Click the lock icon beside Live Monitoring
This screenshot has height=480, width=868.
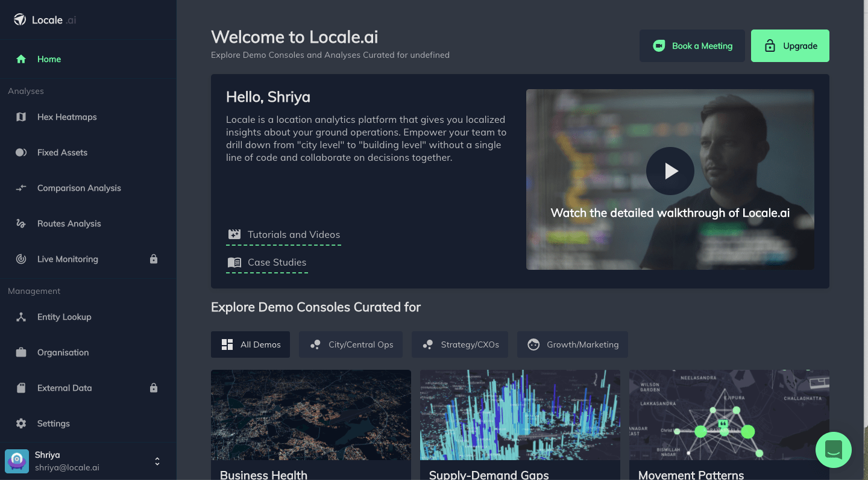point(154,259)
